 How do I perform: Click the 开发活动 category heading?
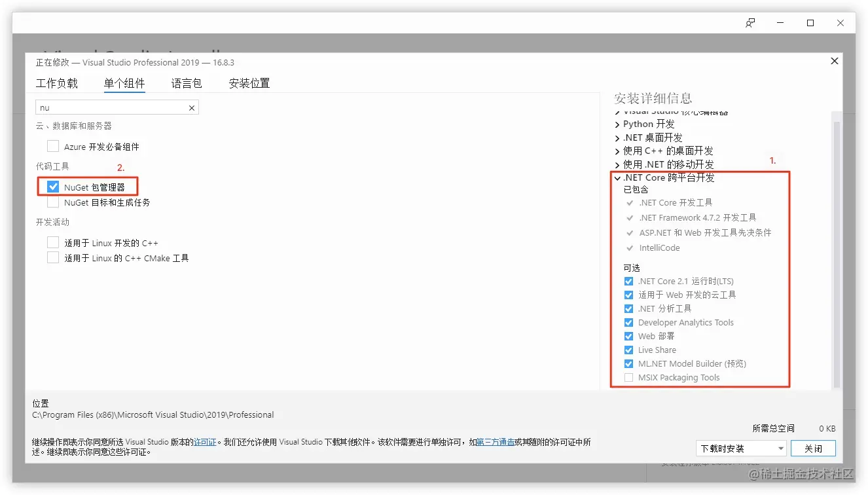pos(52,223)
